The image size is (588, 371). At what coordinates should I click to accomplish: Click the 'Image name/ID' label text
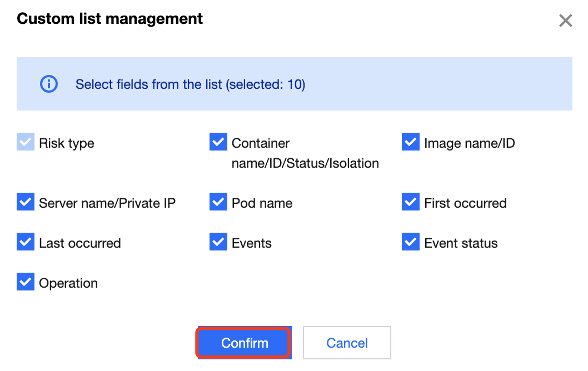469,143
